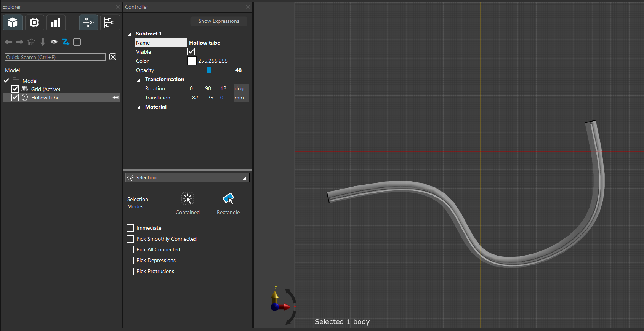Viewport: 644px width, 331px height.
Task: Open the 3D model cube view
Action: coord(13,23)
